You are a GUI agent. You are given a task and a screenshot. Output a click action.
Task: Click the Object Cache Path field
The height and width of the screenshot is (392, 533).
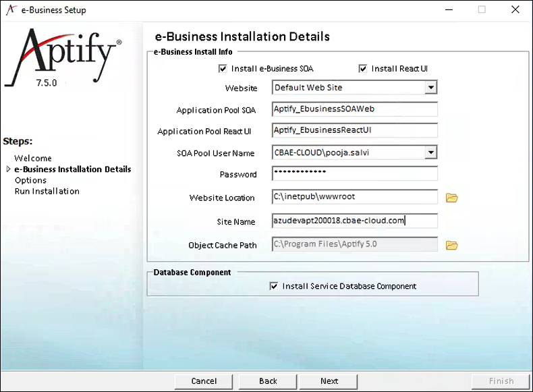pos(354,244)
